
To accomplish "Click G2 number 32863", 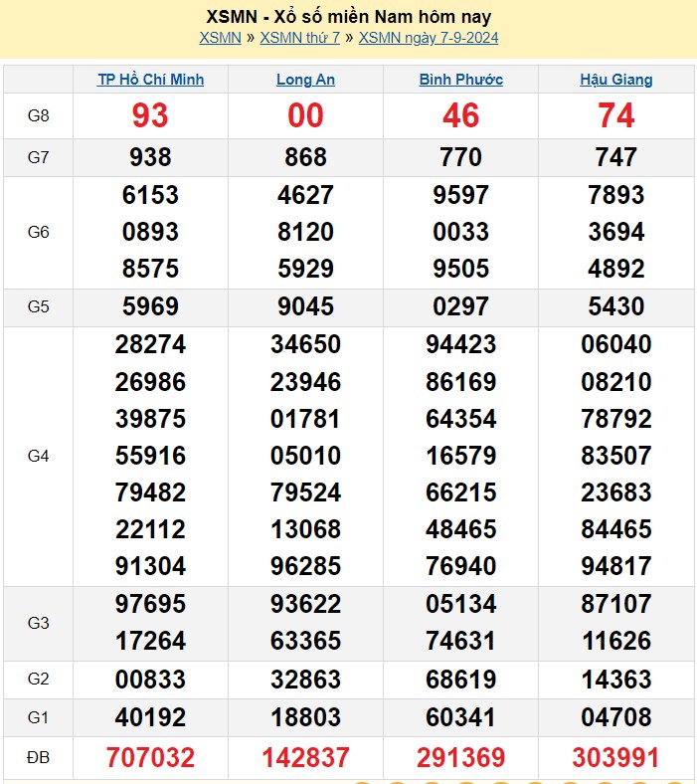I will coord(305,680).
